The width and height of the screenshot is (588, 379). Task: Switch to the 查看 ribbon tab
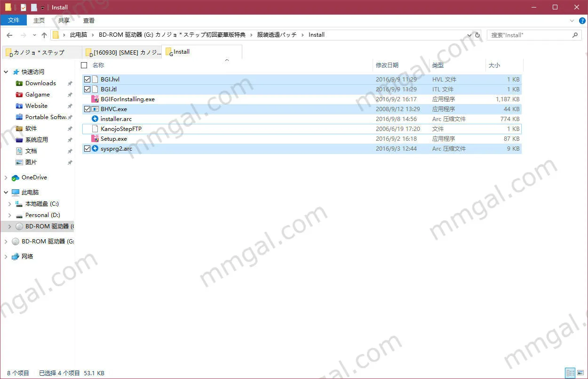(x=88, y=20)
